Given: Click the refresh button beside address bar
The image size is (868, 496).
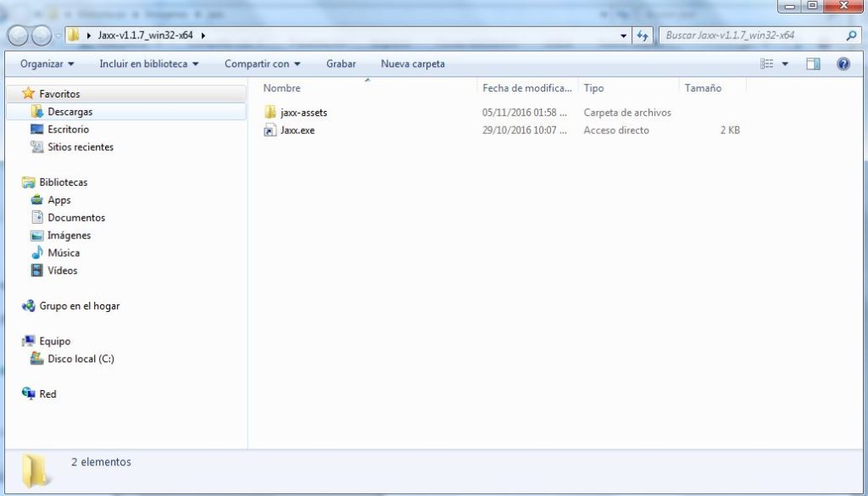Looking at the screenshot, I should [x=643, y=36].
